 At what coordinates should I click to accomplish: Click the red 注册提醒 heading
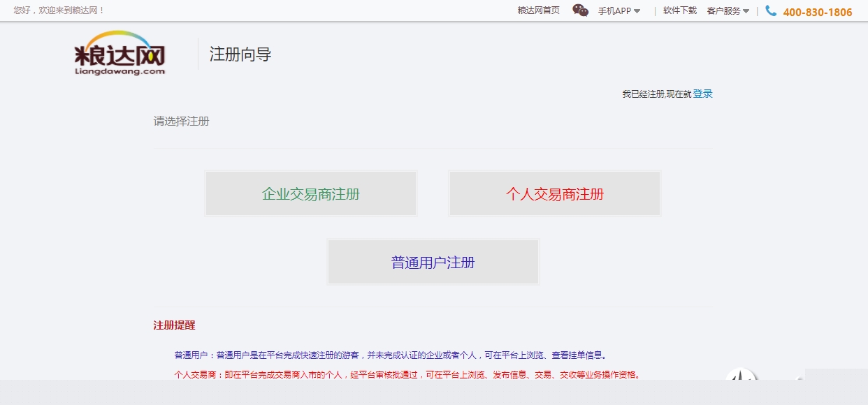point(174,325)
